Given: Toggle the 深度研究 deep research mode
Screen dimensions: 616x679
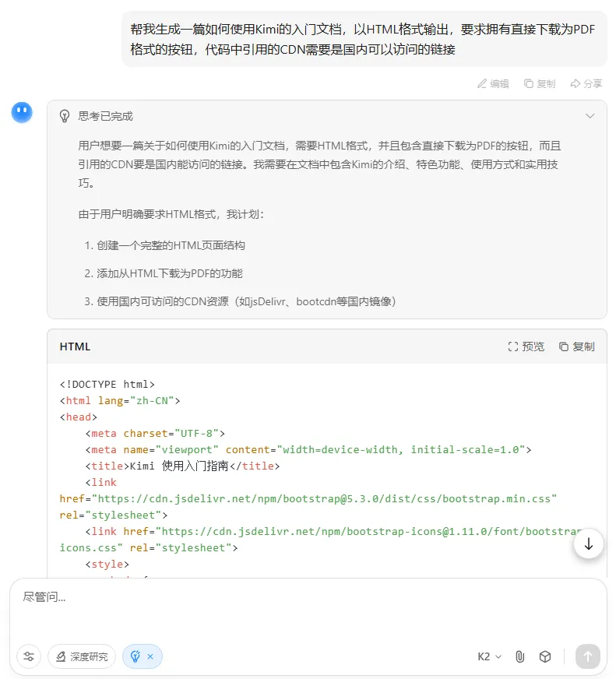Looking at the screenshot, I should [82, 656].
